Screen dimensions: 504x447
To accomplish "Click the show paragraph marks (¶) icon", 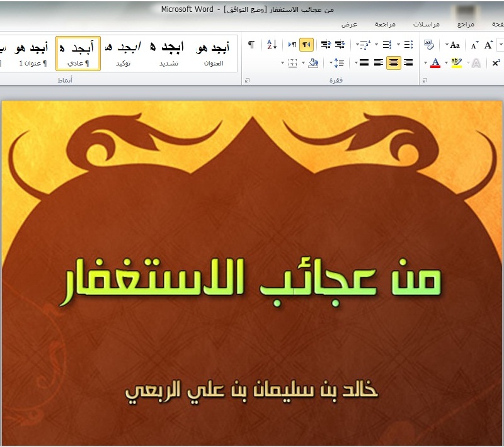I will coord(251,45).
